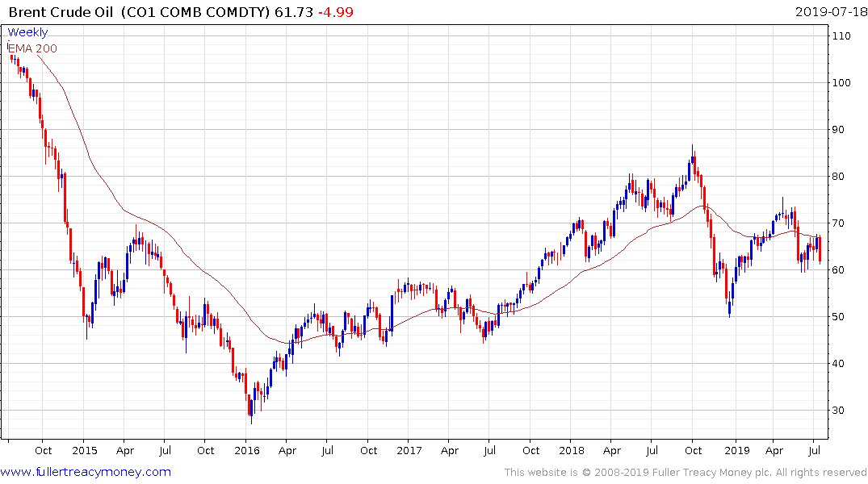The image size is (868, 484).
Task: Click the 30 price axis label
Action: pyautogui.click(x=838, y=410)
